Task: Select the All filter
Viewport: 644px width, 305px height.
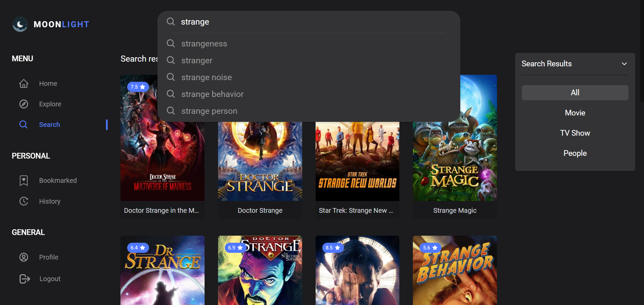Action: coord(575,93)
